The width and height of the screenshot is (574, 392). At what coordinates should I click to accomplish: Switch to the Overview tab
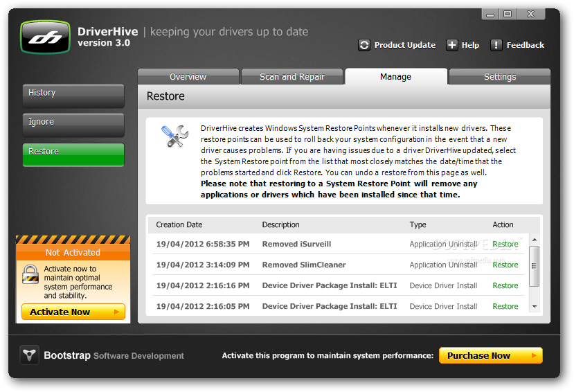(188, 76)
